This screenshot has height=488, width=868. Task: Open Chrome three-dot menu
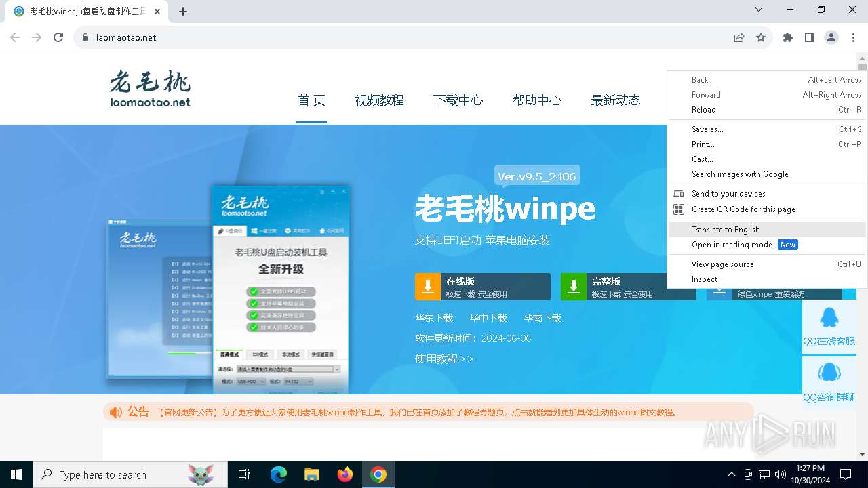click(x=853, y=37)
